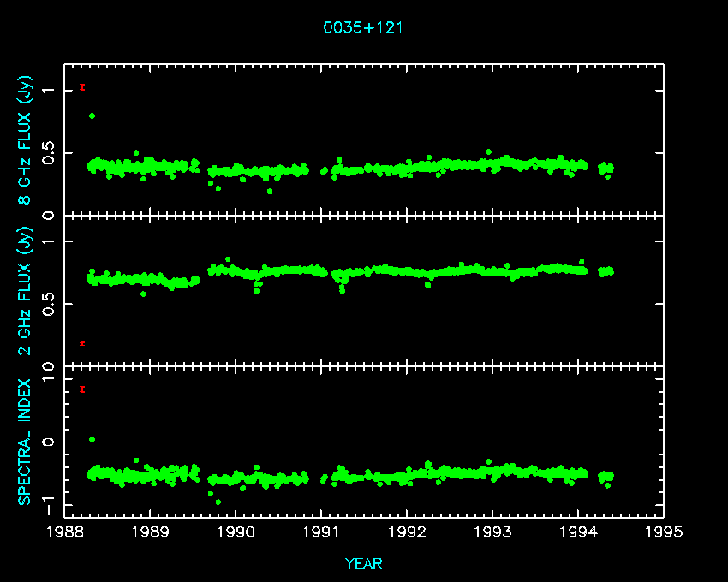728x582 pixels.
Task: Click the SPECTRAL INDEX axis label
Action: (x=25, y=441)
